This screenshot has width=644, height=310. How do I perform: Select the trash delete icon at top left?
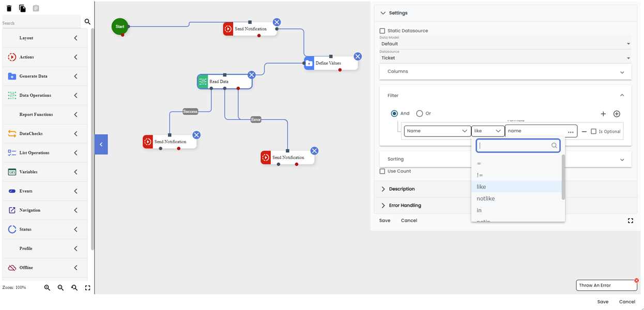tap(9, 8)
